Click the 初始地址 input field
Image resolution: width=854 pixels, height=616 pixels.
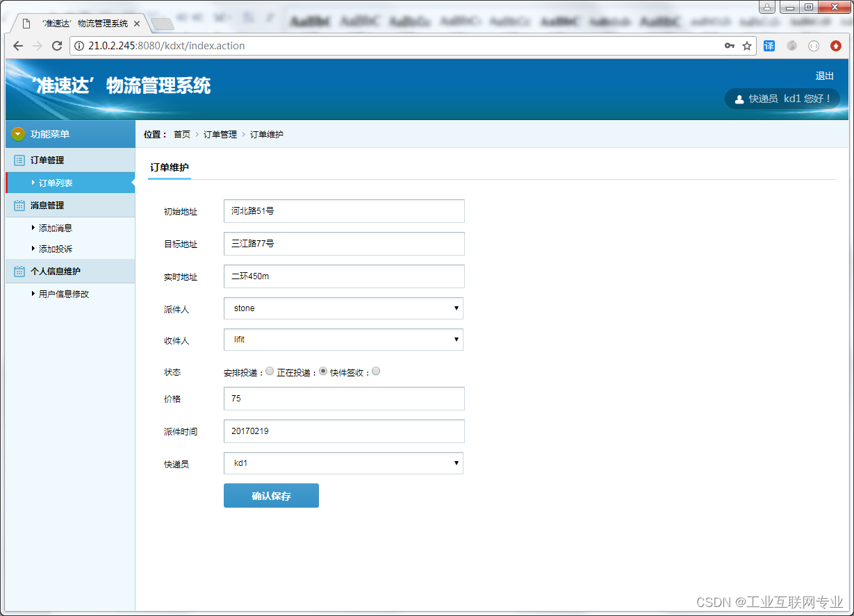344,211
